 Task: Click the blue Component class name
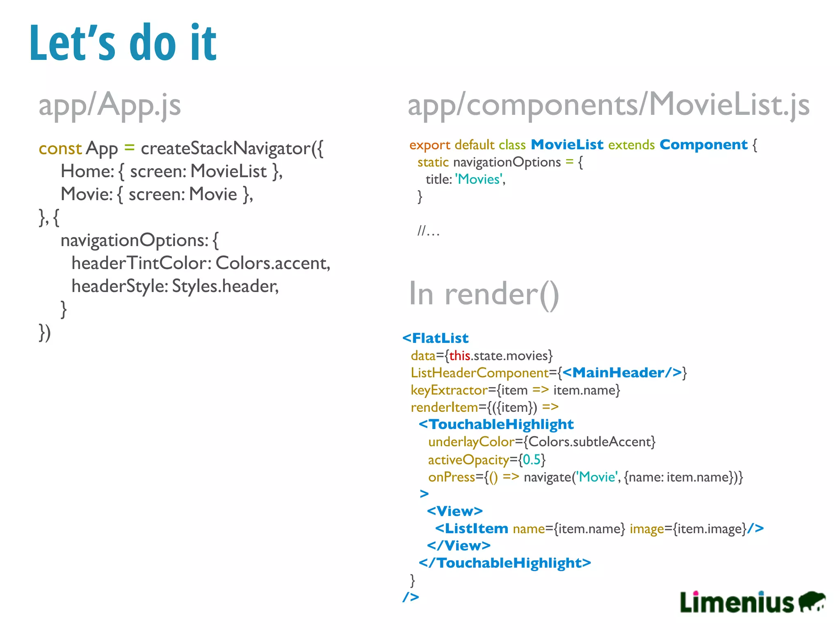pos(703,145)
